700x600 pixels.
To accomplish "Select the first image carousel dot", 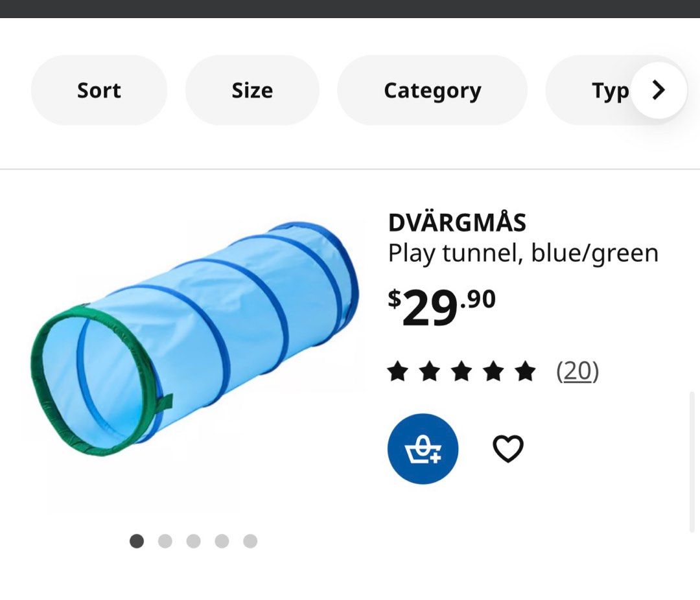I will coord(137,541).
